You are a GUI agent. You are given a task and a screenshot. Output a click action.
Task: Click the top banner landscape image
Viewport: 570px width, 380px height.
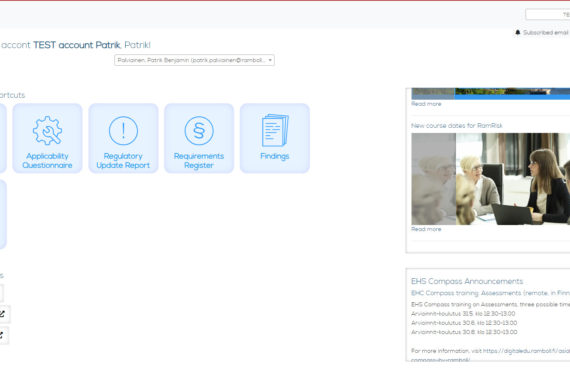click(x=490, y=93)
